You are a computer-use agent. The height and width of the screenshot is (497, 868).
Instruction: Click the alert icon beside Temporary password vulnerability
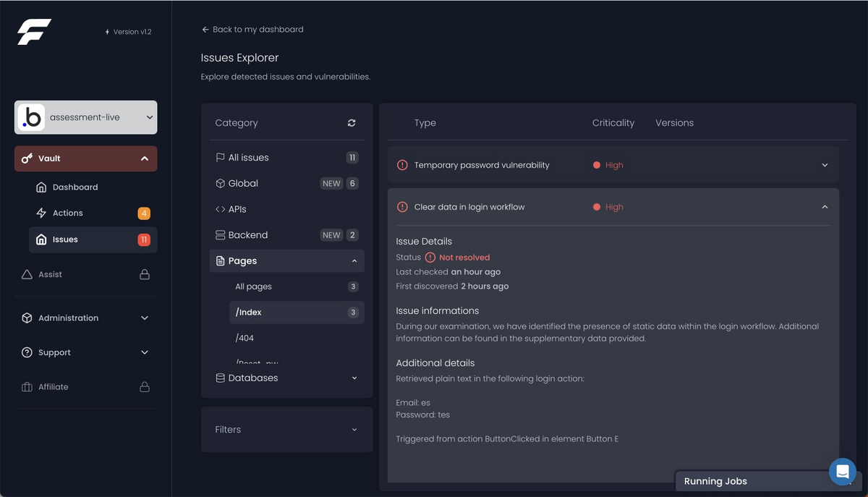pos(402,165)
